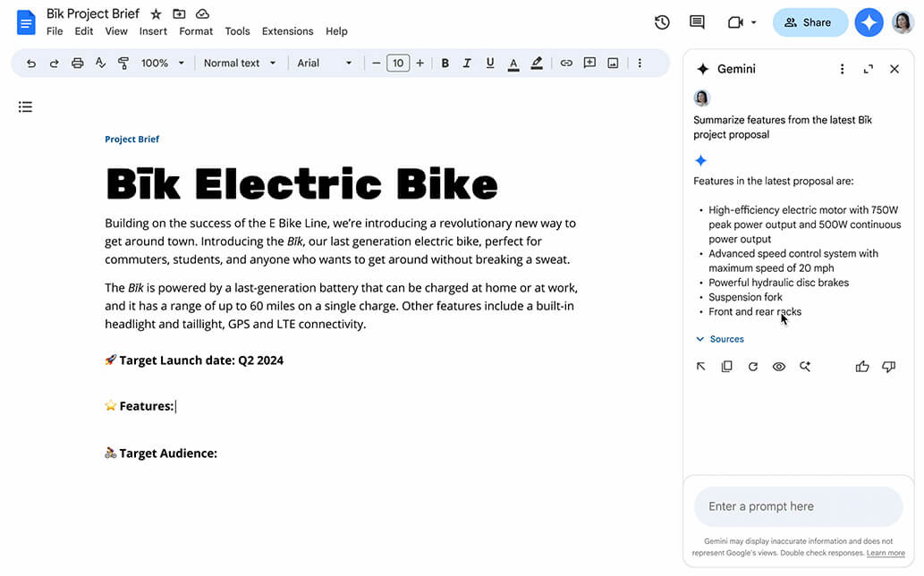Open the Help menu
The width and height of the screenshot is (924, 576).
point(336,31)
